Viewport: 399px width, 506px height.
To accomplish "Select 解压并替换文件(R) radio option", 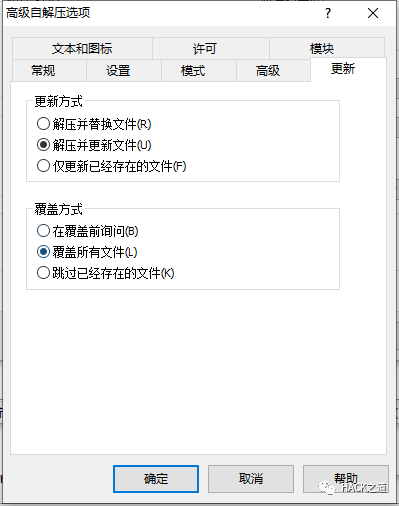I will click(x=94, y=124).
